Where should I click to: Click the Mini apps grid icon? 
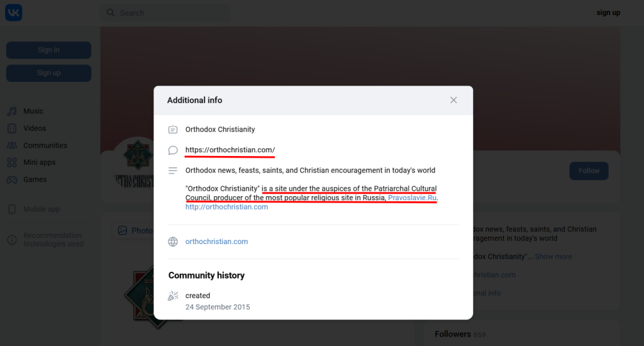point(12,162)
